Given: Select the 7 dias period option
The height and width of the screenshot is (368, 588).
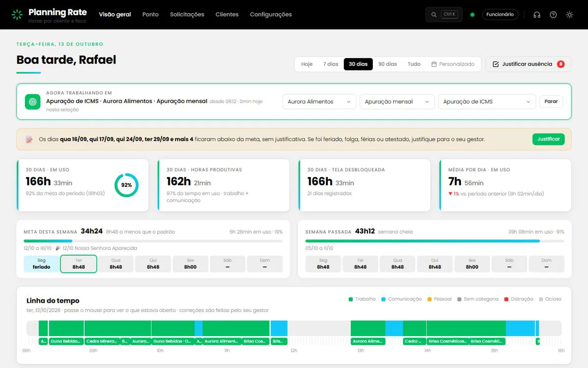Looking at the screenshot, I should (x=331, y=64).
